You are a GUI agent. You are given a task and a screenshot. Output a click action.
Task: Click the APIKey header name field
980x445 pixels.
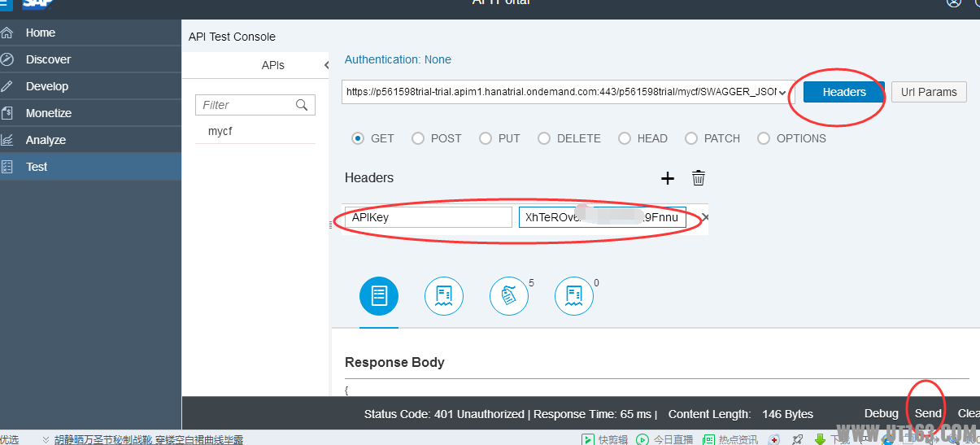[429, 218]
